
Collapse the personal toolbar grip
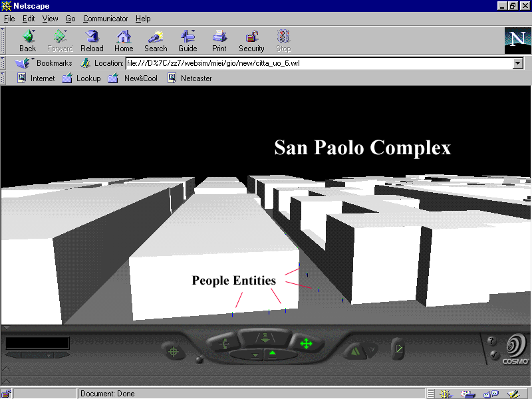tap(3, 78)
